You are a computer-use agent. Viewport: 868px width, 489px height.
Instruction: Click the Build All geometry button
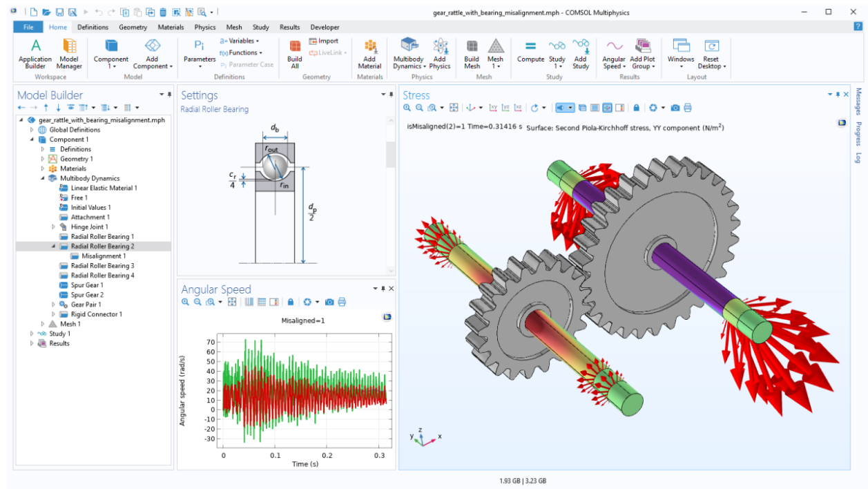(x=295, y=54)
